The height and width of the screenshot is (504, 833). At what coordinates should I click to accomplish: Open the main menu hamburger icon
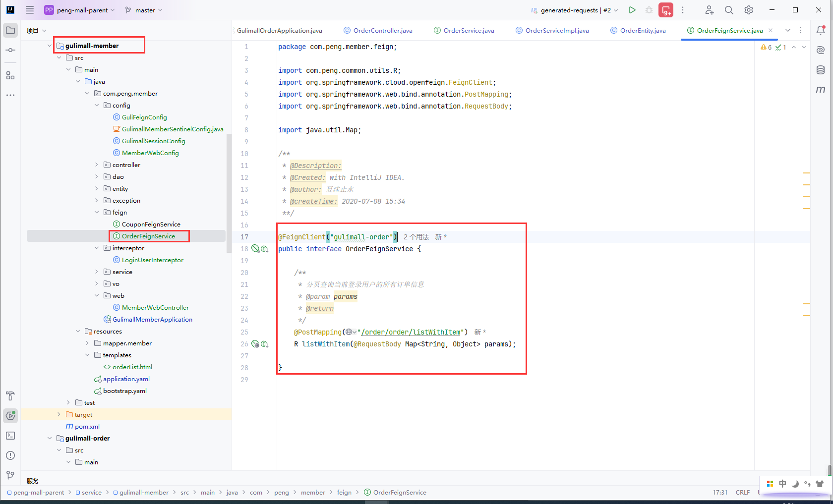pos(30,10)
